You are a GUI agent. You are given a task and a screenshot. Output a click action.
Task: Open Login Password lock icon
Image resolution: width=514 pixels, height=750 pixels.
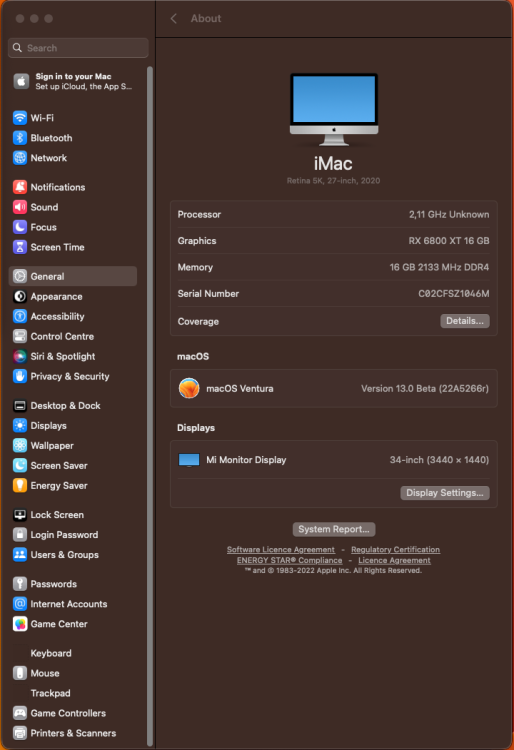(20, 535)
